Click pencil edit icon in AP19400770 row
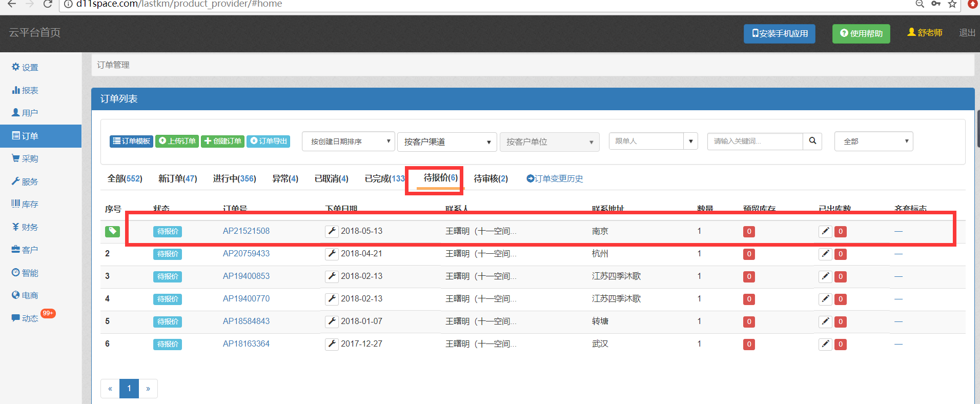This screenshot has height=404, width=980. (x=825, y=299)
